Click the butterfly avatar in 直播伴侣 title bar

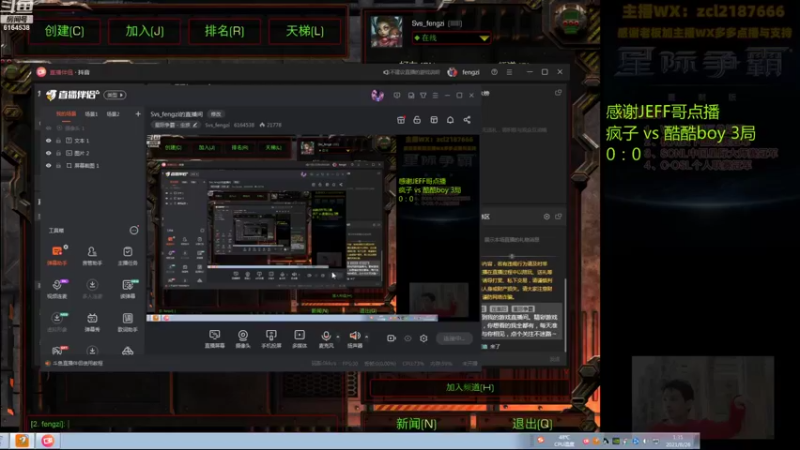[x=377, y=95]
